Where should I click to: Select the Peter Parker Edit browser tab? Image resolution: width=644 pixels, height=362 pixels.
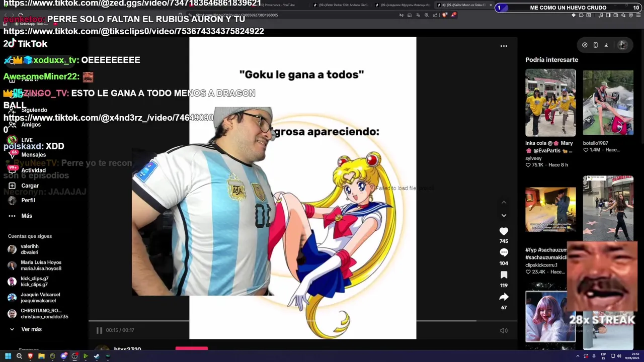point(341,5)
